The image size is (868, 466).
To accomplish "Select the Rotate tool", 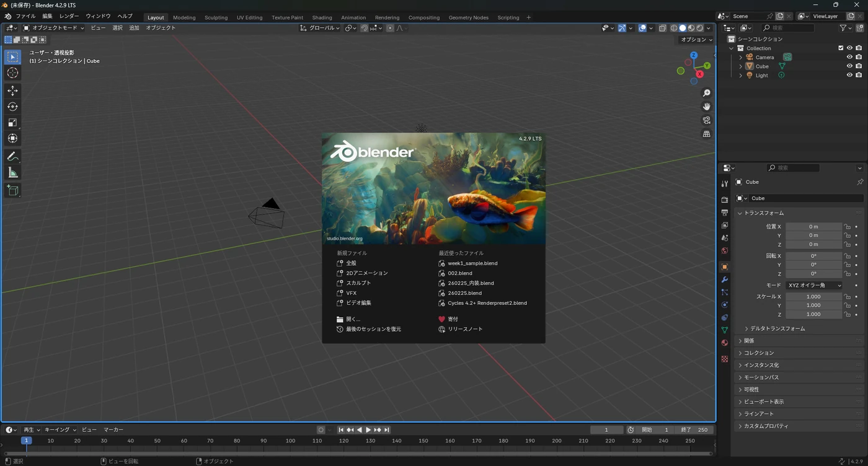I will click(12, 107).
